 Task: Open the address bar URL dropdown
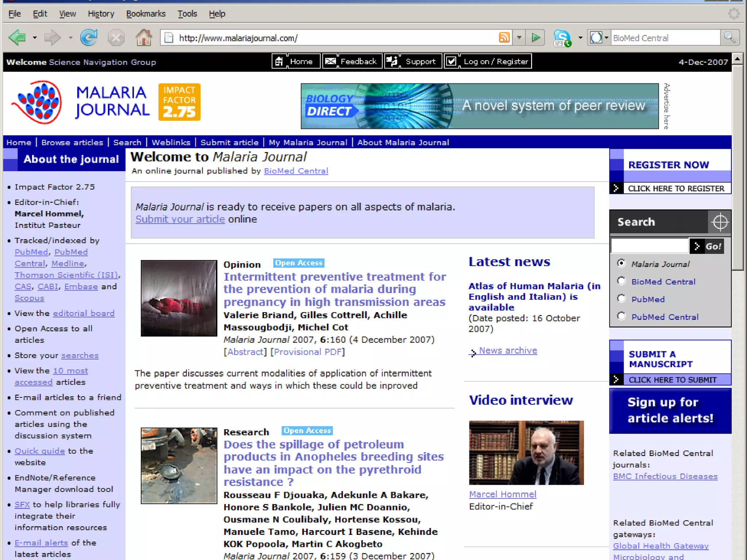pyautogui.click(x=519, y=38)
